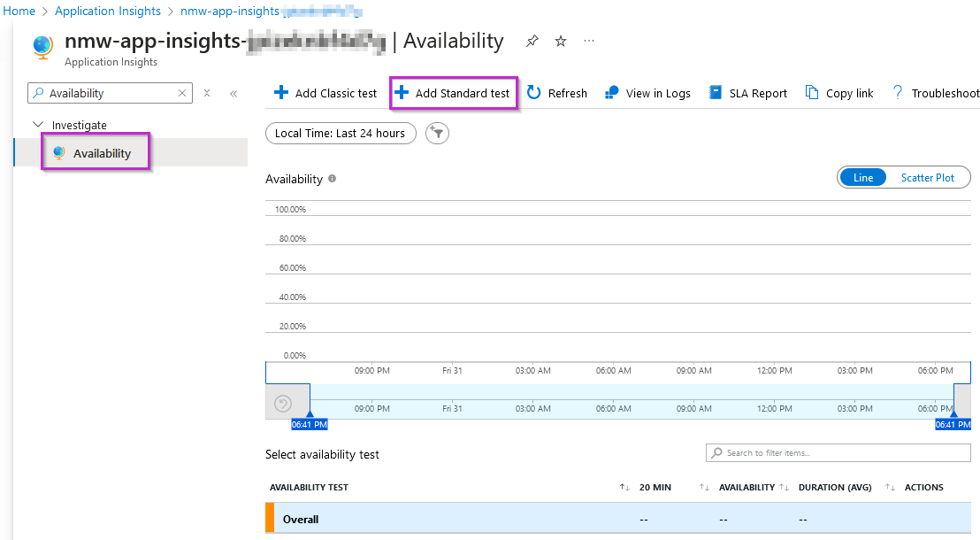Go to Home breadcrumb link
The image size is (980, 540).
(x=19, y=12)
